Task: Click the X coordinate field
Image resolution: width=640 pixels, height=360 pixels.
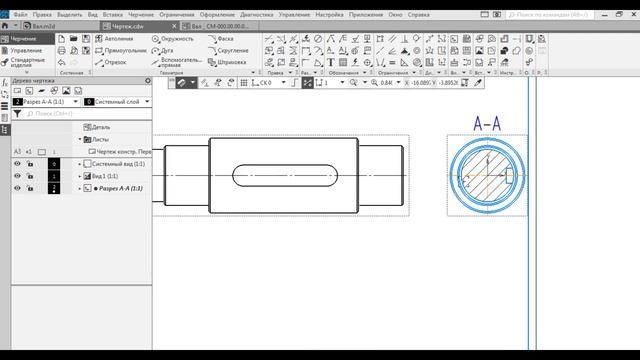Action: (x=420, y=83)
